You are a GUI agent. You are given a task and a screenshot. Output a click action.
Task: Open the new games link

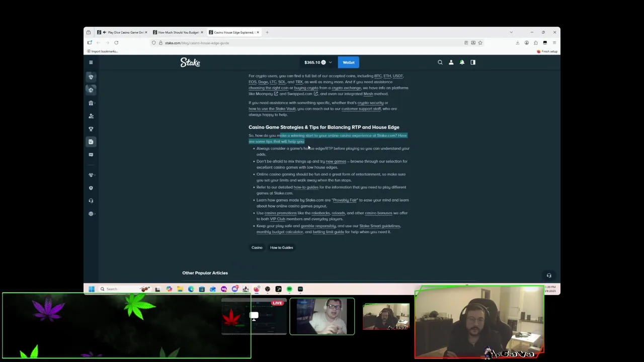[x=336, y=161]
